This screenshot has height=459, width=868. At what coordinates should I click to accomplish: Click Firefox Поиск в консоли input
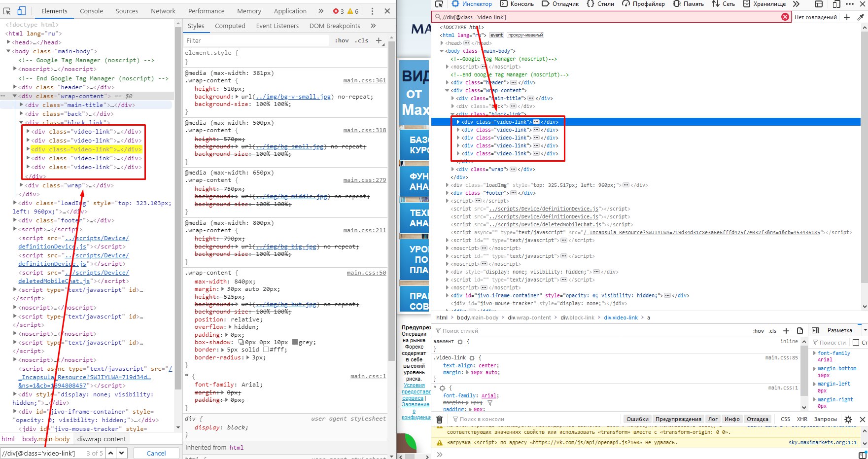535,419
